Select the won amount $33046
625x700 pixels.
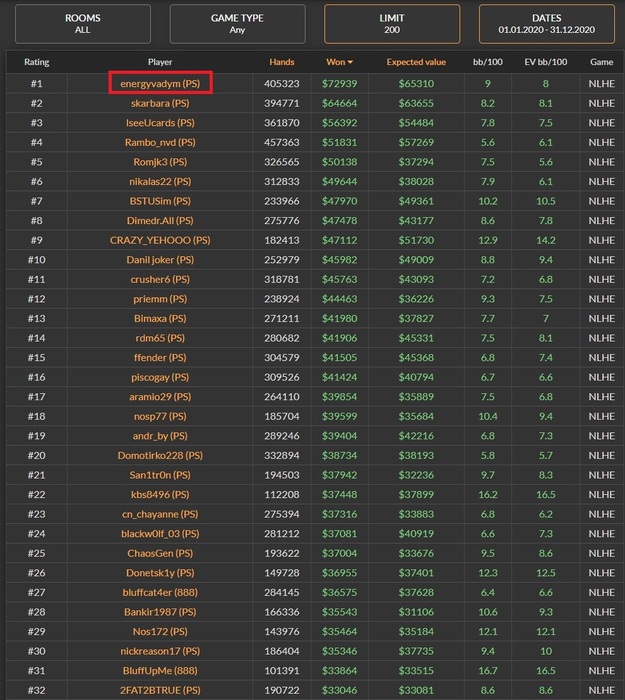coord(339,691)
